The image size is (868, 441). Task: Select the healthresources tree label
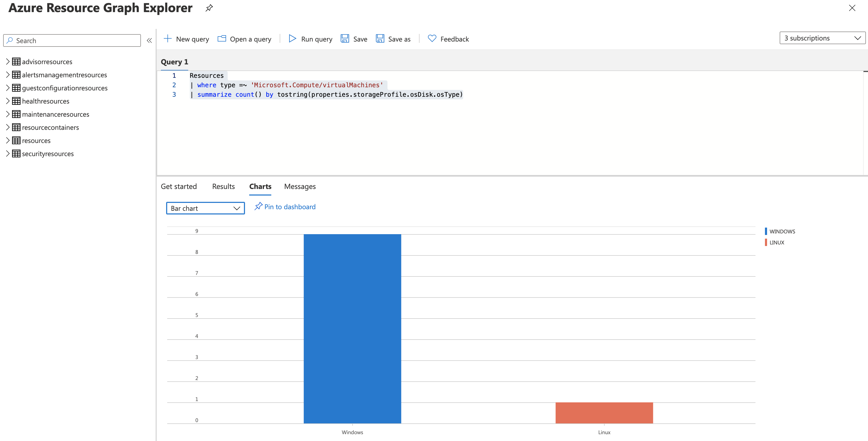point(45,101)
